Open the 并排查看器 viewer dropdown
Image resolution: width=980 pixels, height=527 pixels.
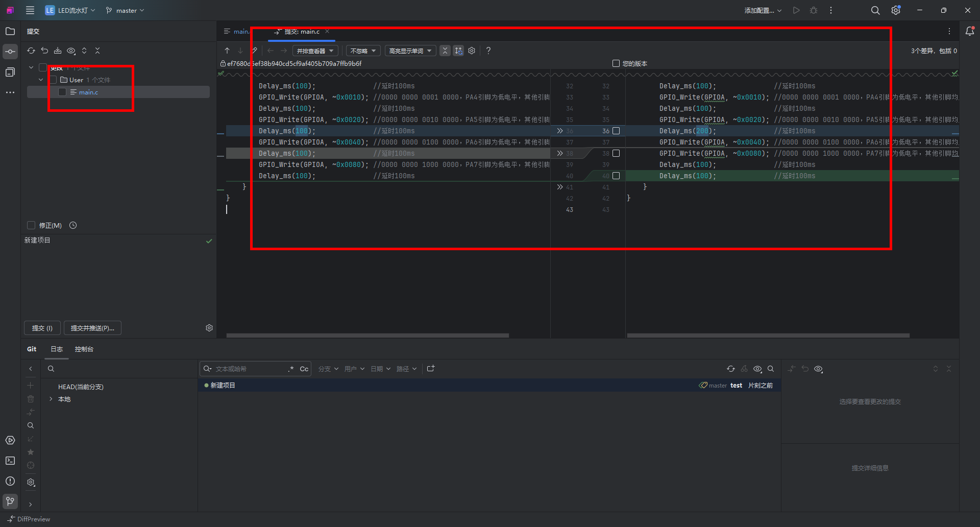[x=315, y=51]
